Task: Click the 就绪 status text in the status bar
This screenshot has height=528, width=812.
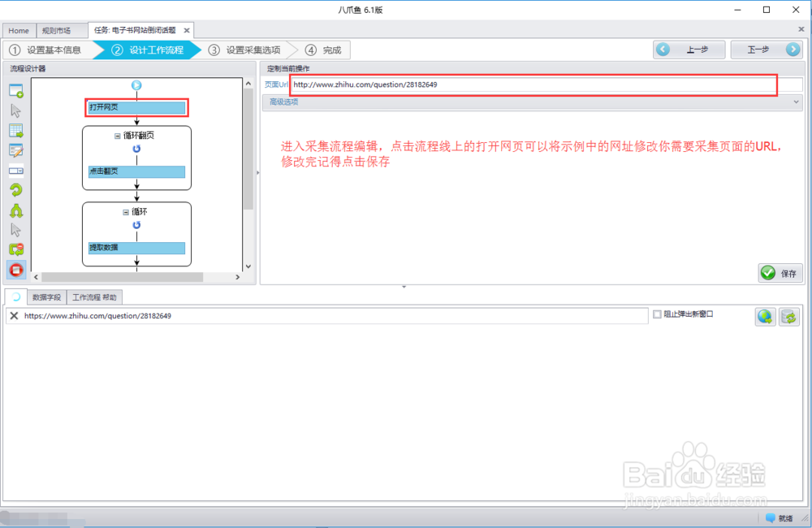Action: tap(785, 518)
